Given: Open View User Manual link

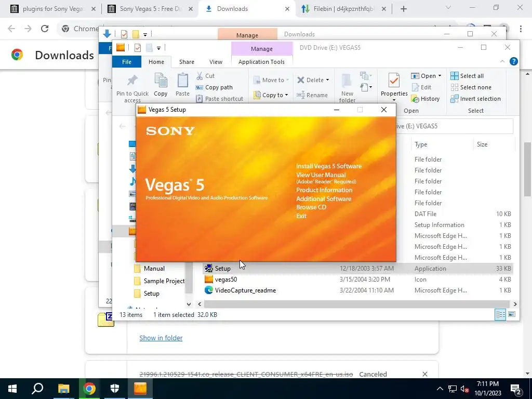Looking at the screenshot, I should 321,175.
